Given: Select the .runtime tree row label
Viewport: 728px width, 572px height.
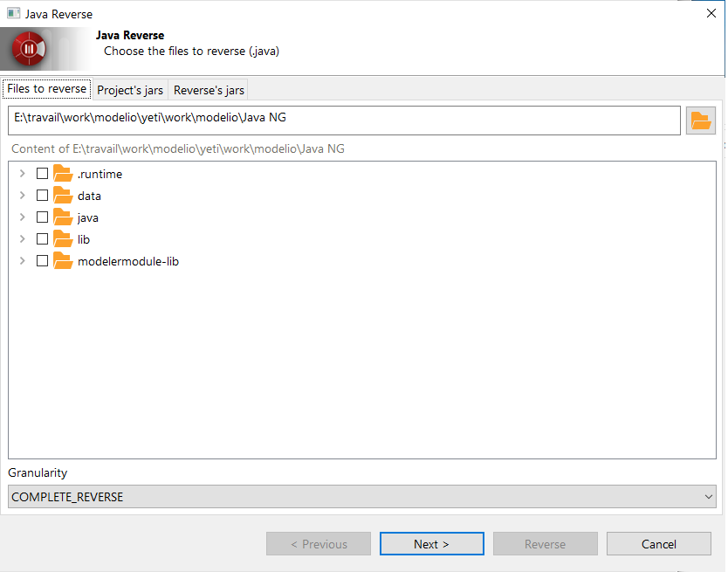Looking at the screenshot, I should tap(100, 174).
